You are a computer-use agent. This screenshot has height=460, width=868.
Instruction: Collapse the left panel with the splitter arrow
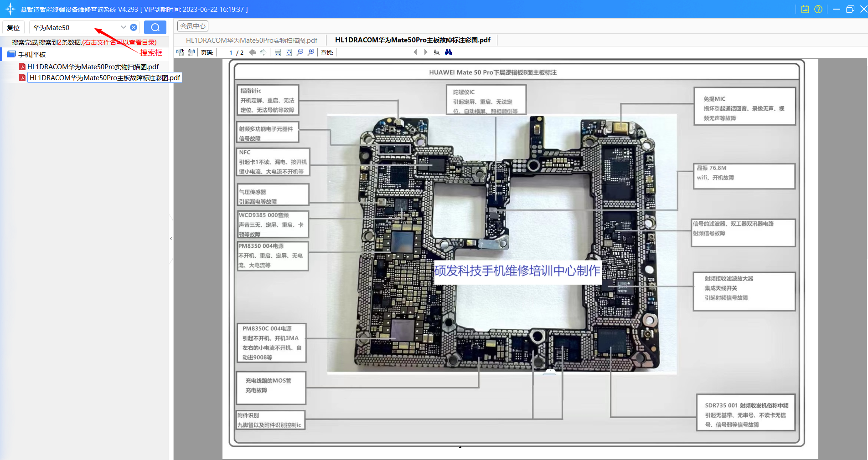[171, 238]
